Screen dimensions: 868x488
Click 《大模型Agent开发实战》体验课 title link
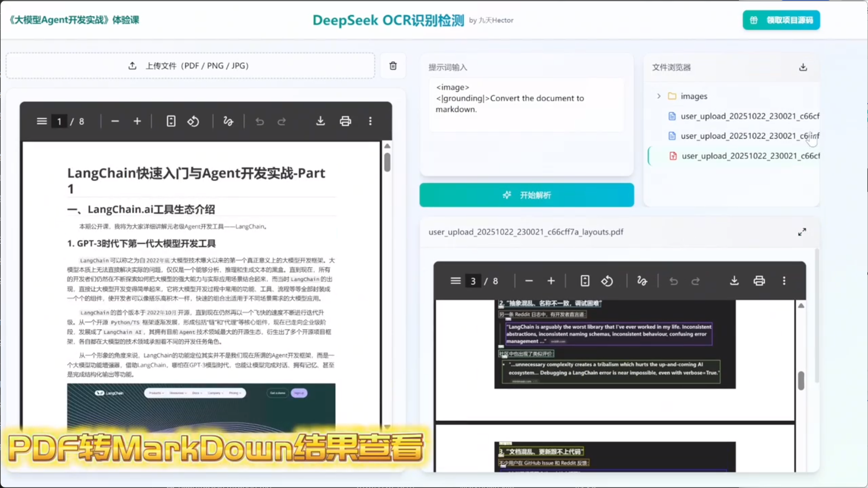pos(74,20)
